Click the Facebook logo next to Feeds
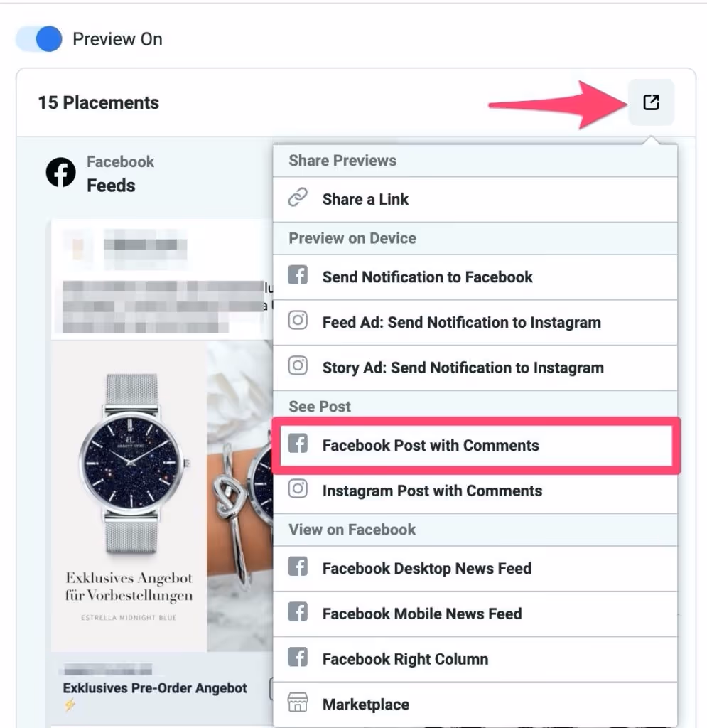 point(61,172)
